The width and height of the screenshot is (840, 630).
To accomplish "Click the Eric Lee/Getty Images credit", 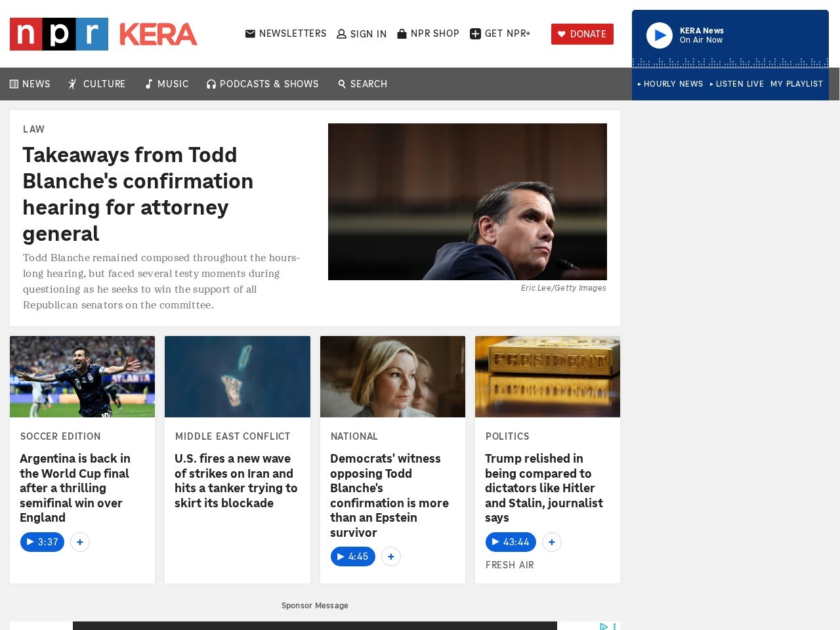I will (x=564, y=288).
